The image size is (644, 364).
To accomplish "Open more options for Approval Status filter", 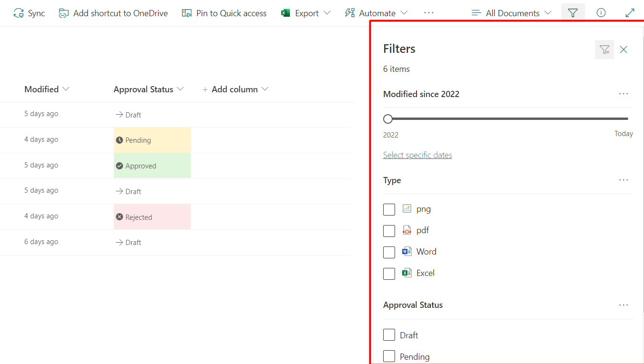I will pyautogui.click(x=624, y=305).
